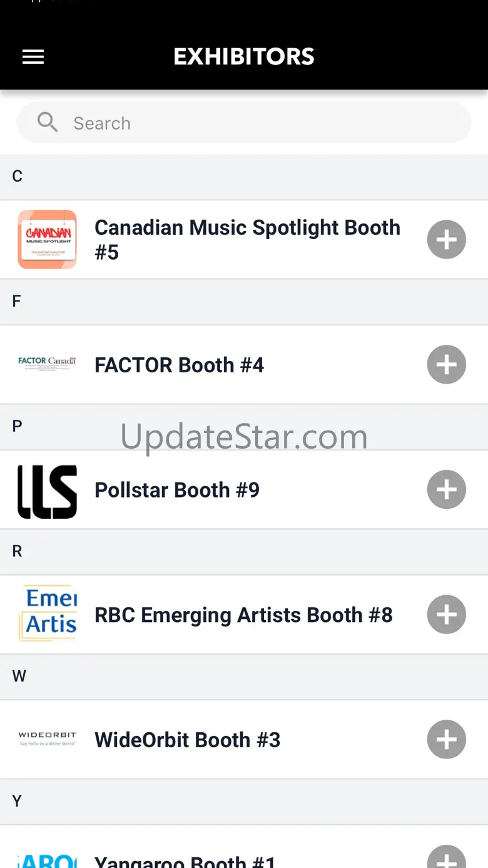Open the FACTOR Canada logo thumbnail
The image size is (488, 868).
pos(47,364)
